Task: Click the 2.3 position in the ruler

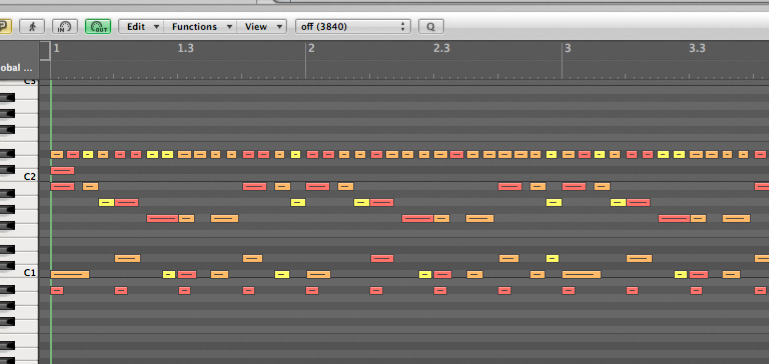Action: (441, 48)
